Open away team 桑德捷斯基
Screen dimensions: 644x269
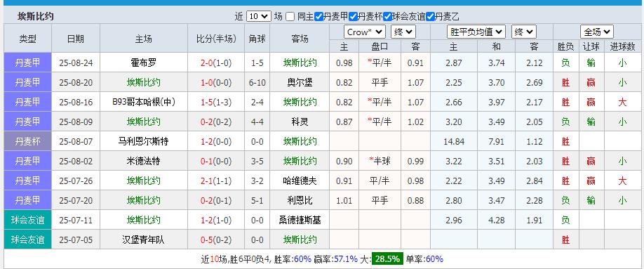pyautogui.click(x=300, y=220)
